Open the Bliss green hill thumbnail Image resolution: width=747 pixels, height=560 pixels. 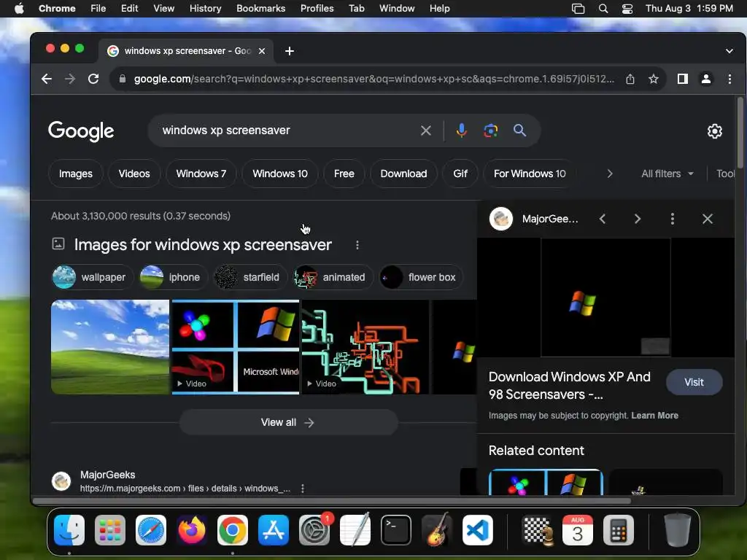pos(110,346)
